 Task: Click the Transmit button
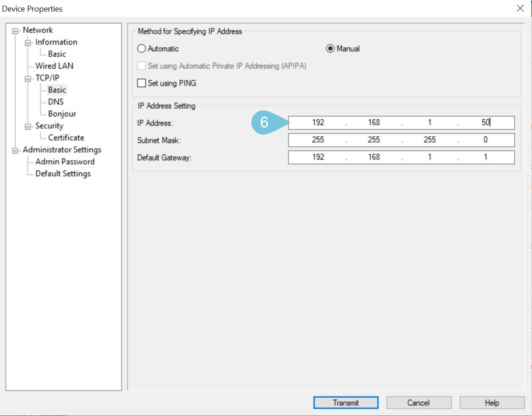coord(346,403)
